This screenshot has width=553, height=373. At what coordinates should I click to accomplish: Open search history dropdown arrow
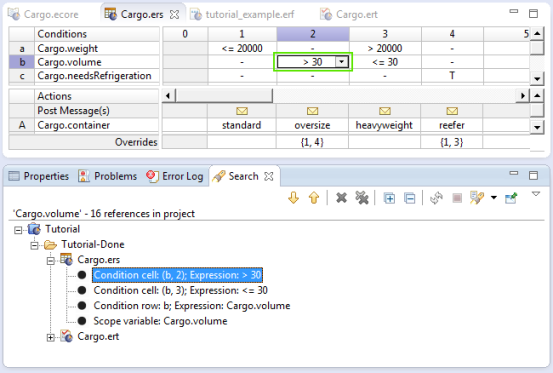(x=494, y=198)
